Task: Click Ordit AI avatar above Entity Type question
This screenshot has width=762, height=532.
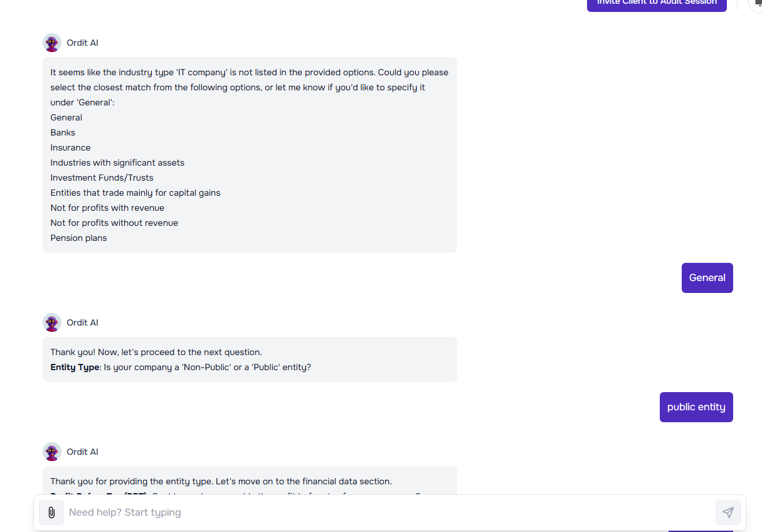Action: coord(52,322)
